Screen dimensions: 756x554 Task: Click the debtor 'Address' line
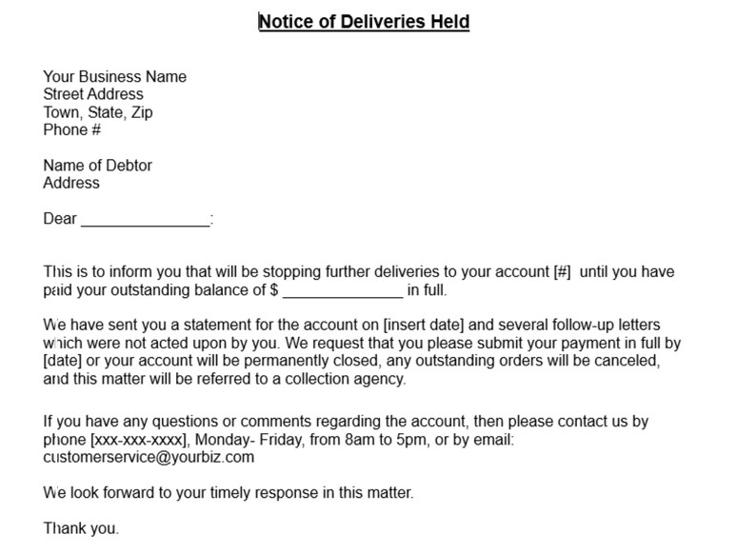[71, 183]
